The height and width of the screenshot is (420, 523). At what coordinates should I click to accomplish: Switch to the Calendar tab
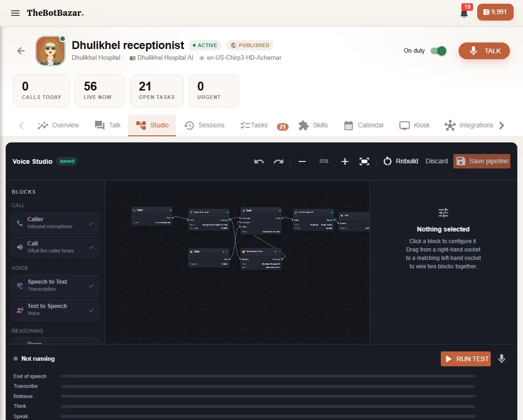pyautogui.click(x=364, y=126)
